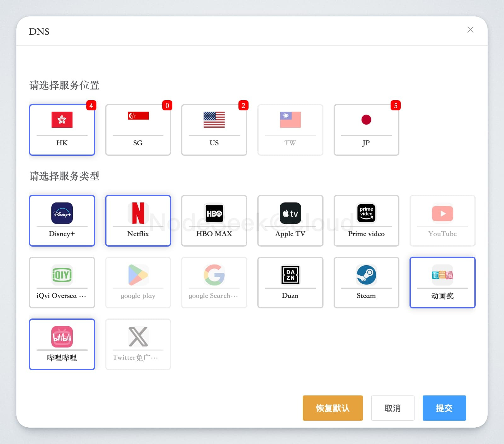504x444 pixels.
Task: Pick the US flag location
Action: pyautogui.click(x=214, y=130)
